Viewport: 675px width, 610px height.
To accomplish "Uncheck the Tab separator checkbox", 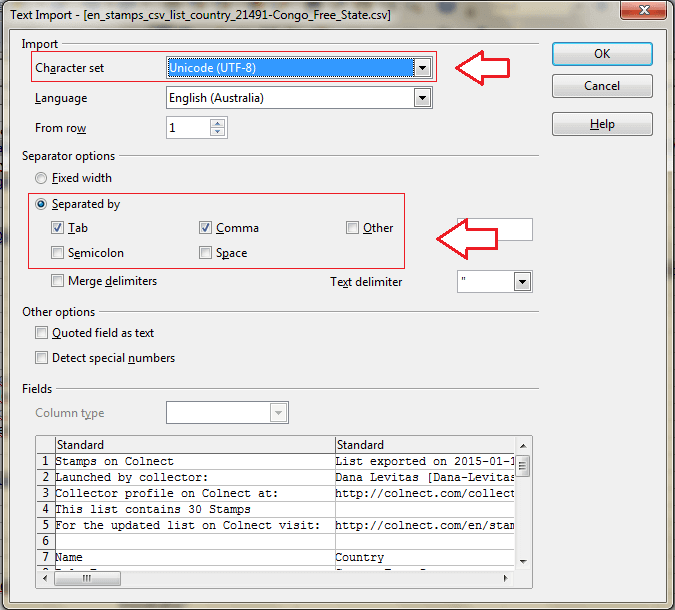I will [x=58, y=228].
